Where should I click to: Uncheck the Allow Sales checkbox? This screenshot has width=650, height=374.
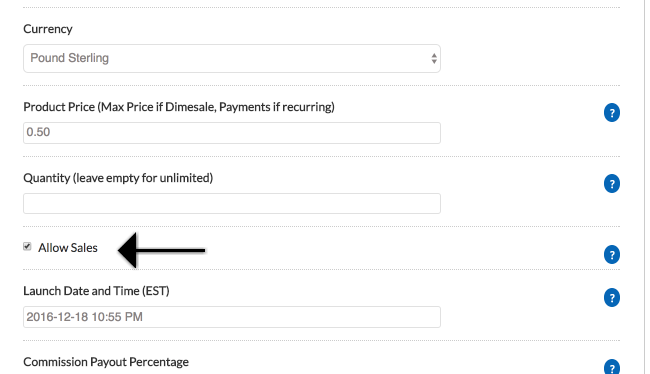pyautogui.click(x=27, y=247)
